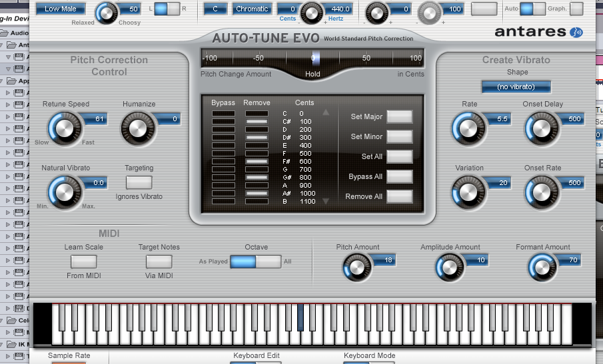Click the Retune Speed knob
The image size is (603, 364).
[65, 128]
